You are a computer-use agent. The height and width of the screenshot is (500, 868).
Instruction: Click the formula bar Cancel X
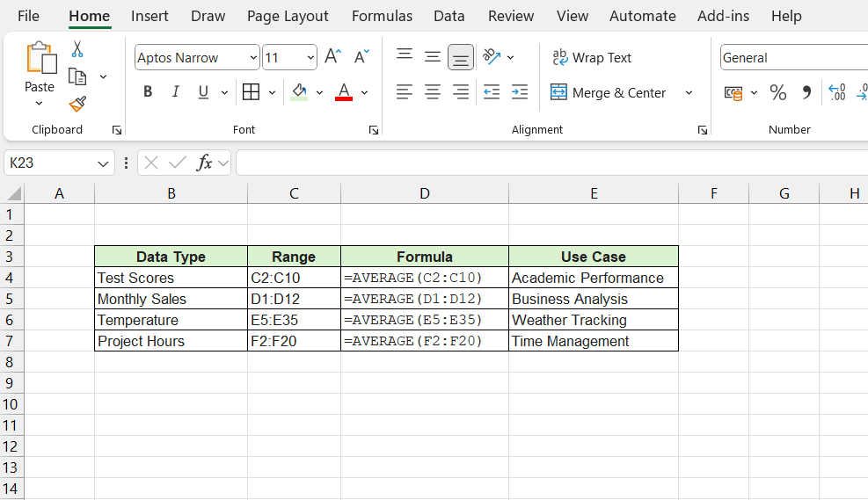(151, 163)
